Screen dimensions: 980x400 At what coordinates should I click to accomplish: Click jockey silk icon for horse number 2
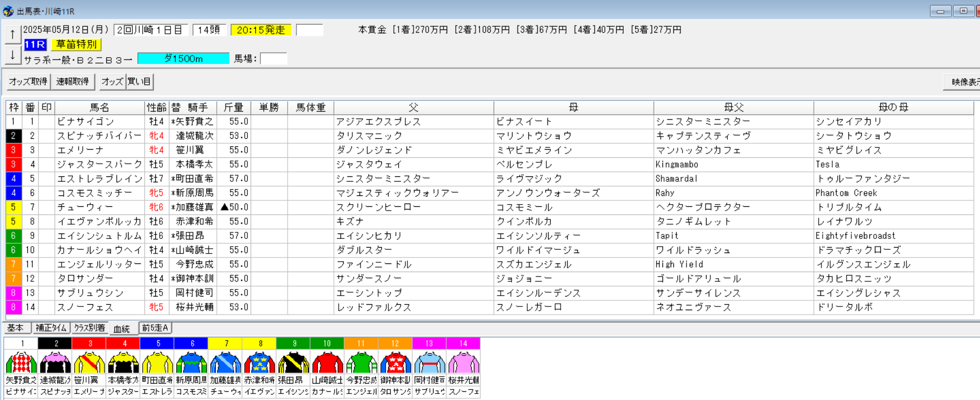(x=55, y=363)
